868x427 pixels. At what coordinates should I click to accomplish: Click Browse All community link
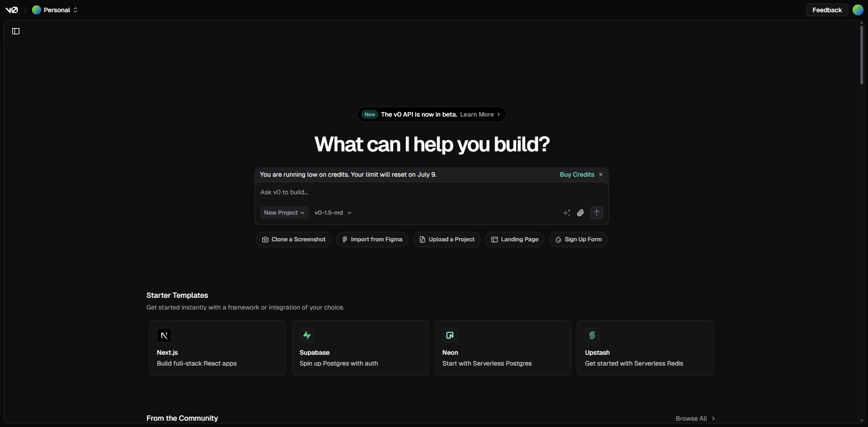[x=695, y=418]
